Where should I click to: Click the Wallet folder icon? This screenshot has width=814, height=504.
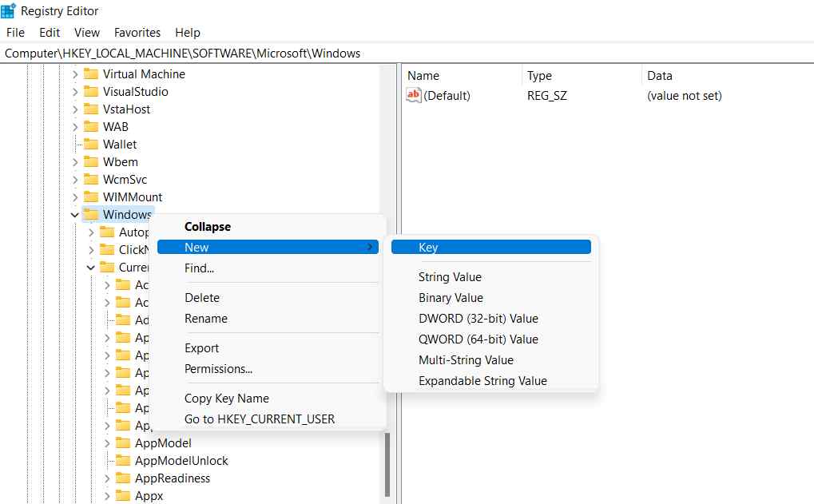click(91, 145)
